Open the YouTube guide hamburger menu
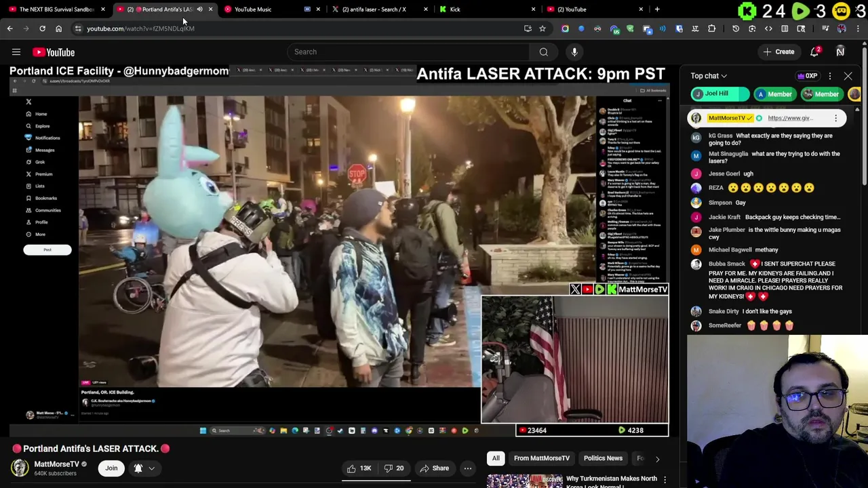This screenshot has width=868, height=488. [16, 52]
